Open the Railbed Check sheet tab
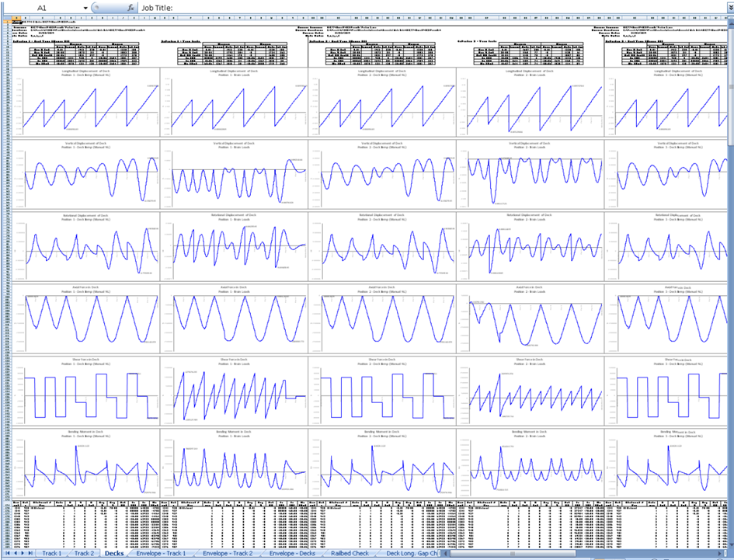734x560 pixels. point(351,554)
